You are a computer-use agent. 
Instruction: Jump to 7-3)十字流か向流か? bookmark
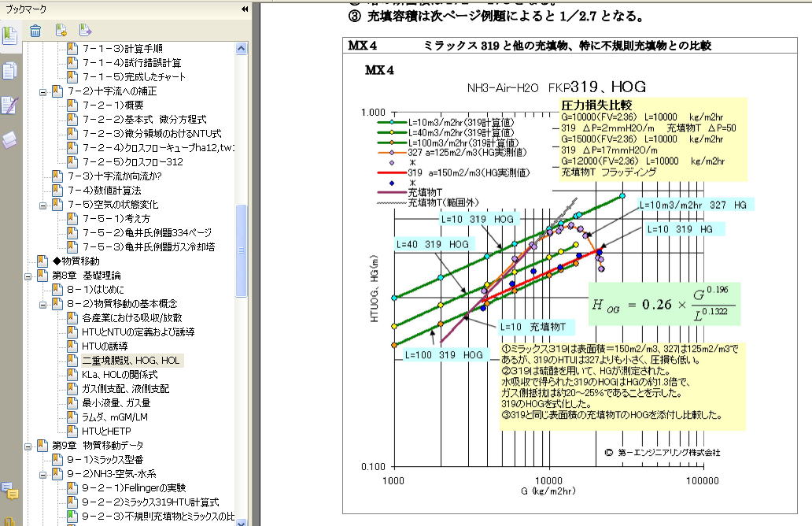click(114, 176)
